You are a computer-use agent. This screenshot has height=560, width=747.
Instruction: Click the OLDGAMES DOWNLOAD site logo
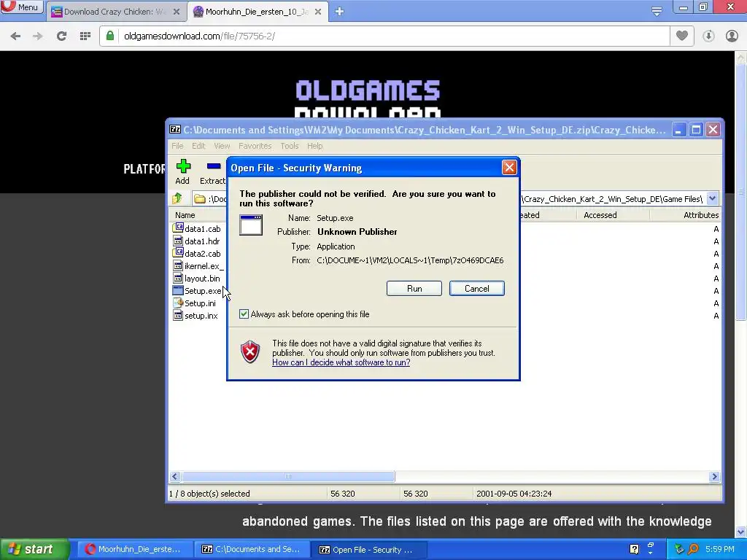tap(368, 99)
